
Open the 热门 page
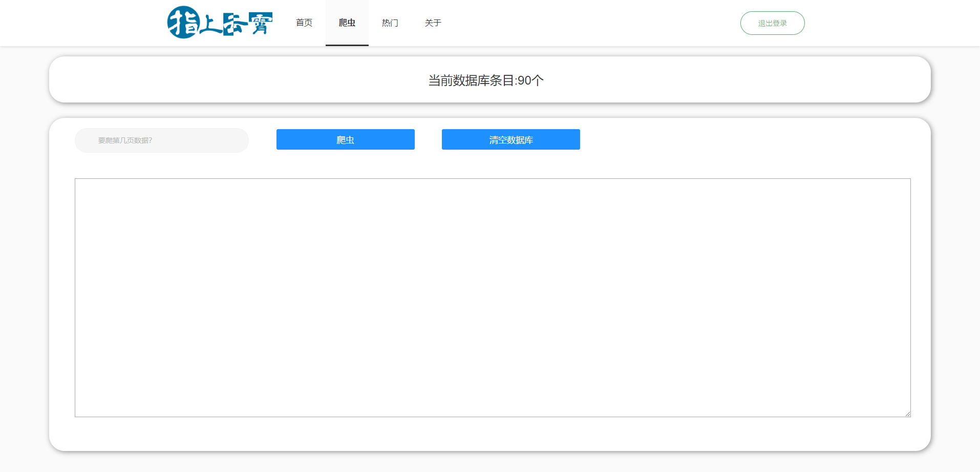point(390,23)
